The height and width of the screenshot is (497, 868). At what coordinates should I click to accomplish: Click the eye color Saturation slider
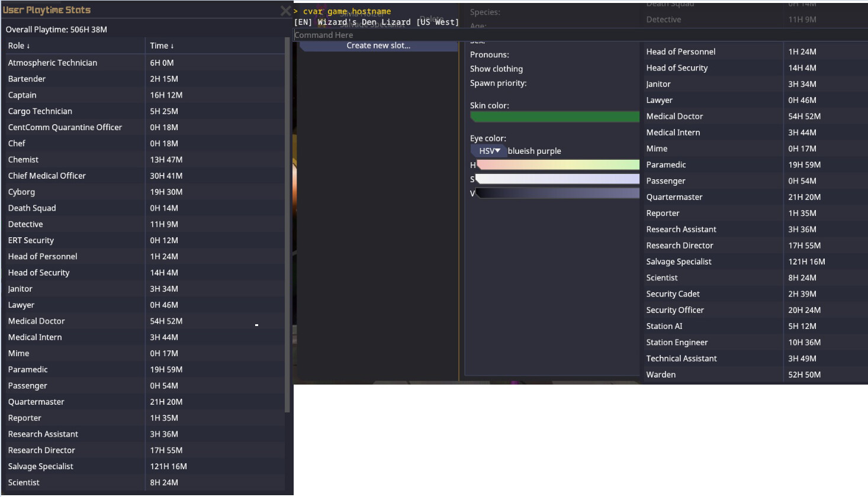[x=558, y=179]
